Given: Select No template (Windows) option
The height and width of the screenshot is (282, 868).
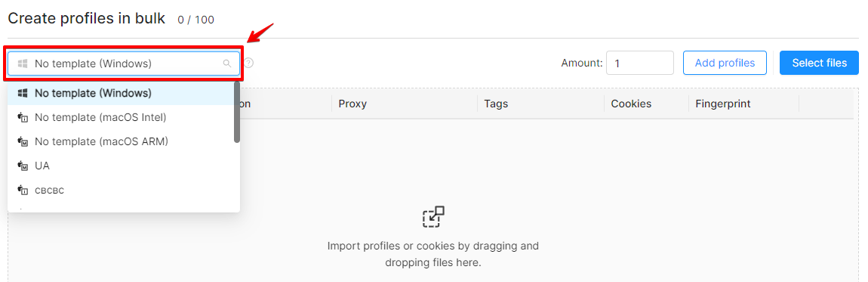Looking at the screenshot, I should click(121, 93).
